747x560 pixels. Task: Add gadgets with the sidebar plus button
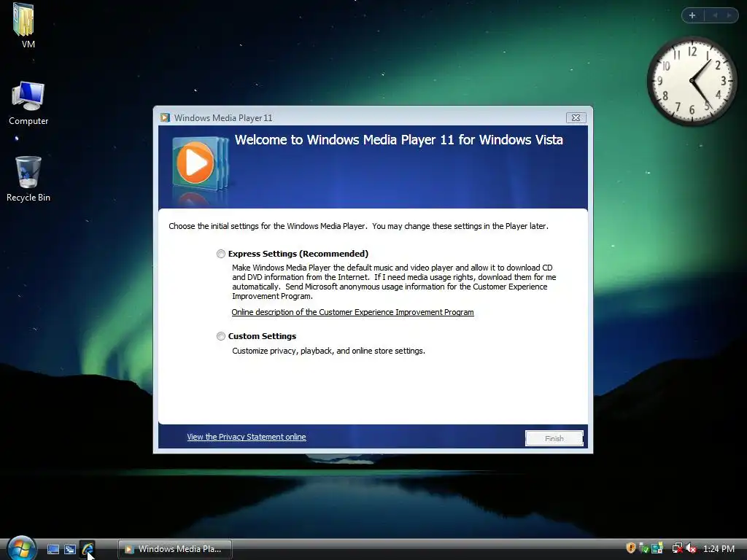(x=692, y=15)
